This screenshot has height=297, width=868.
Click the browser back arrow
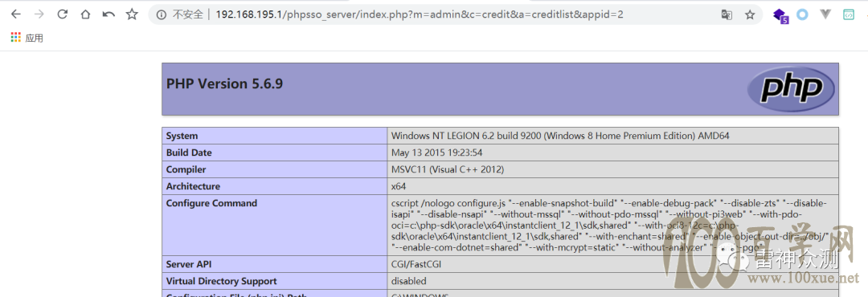tap(15, 14)
